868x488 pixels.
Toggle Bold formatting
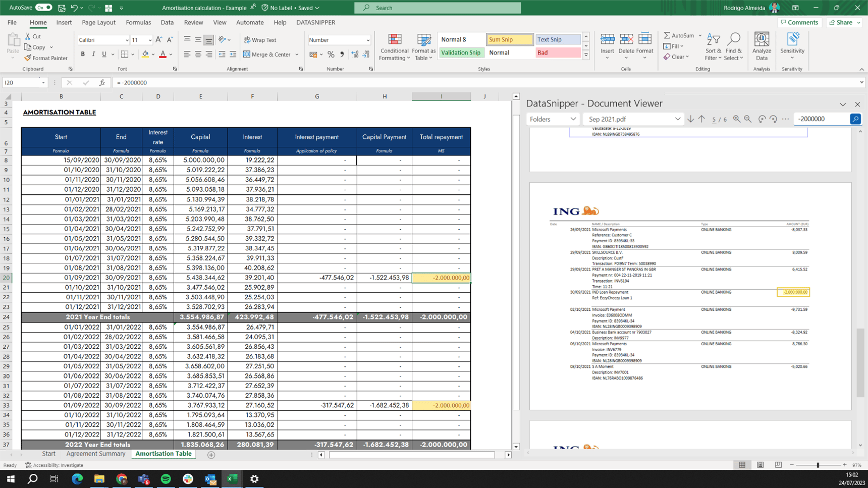tap(83, 55)
